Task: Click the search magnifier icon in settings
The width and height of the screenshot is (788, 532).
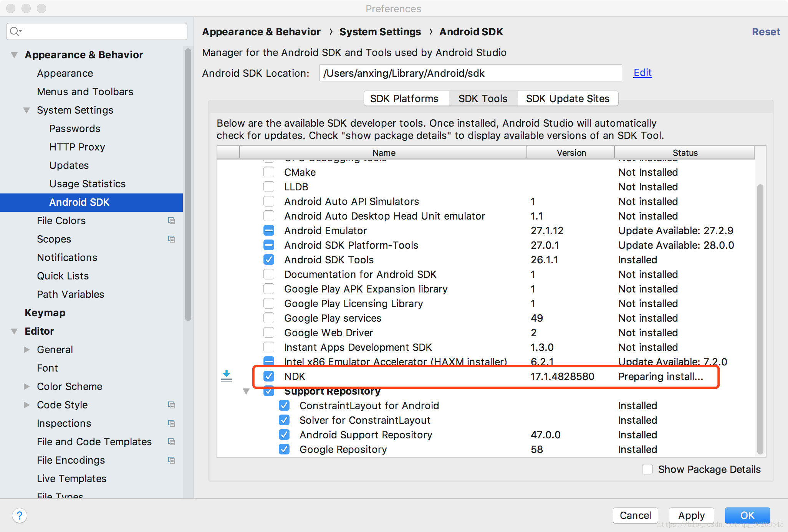Action: 15,31
